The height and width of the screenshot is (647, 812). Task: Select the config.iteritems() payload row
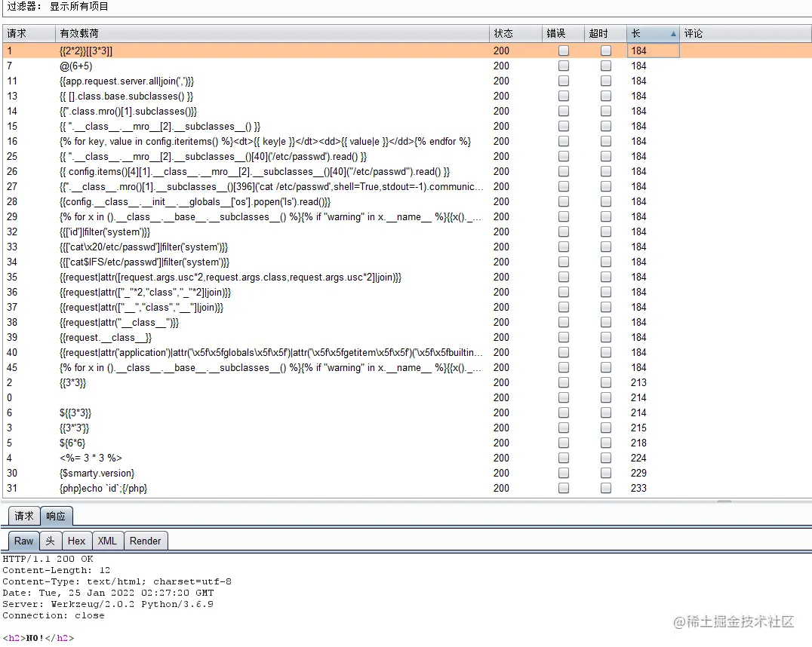point(406,141)
